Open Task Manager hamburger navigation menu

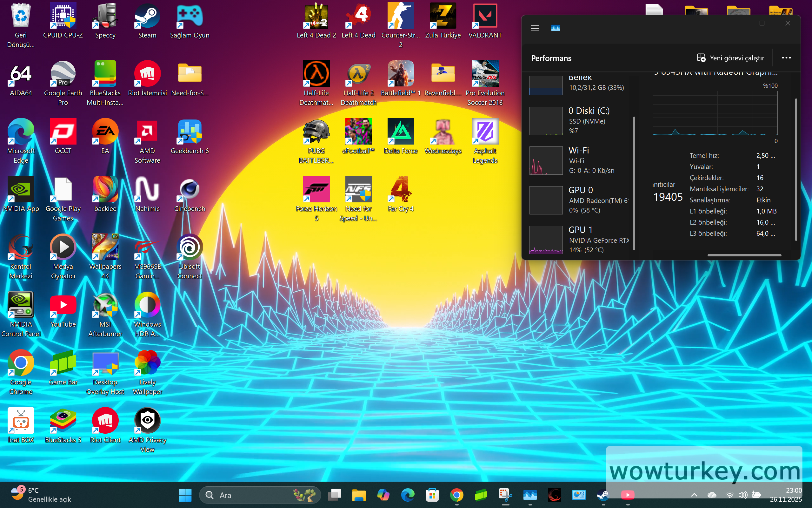(x=535, y=28)
